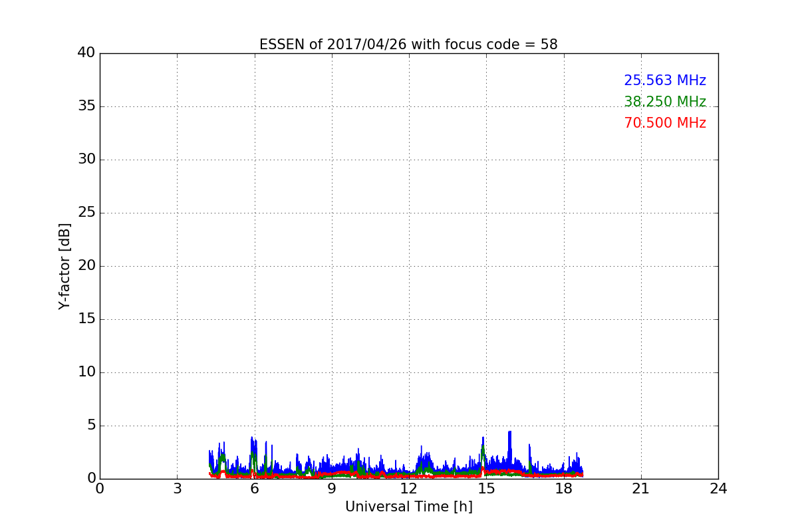Click the y-axis tick label '30'

pos(86,160)
